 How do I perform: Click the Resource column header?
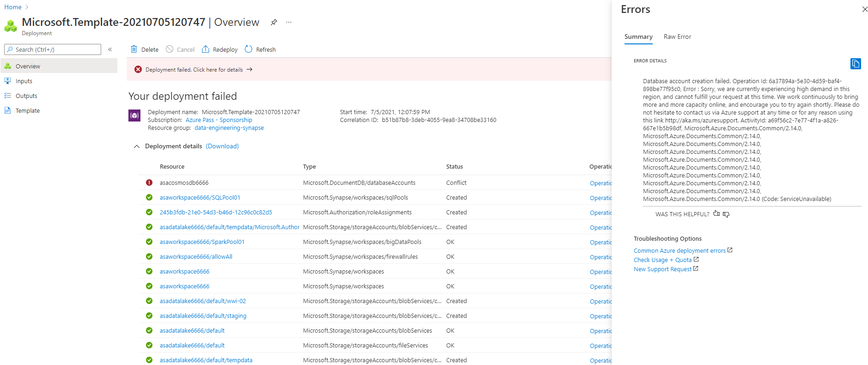pyautogui.click(x=172, y=166)
